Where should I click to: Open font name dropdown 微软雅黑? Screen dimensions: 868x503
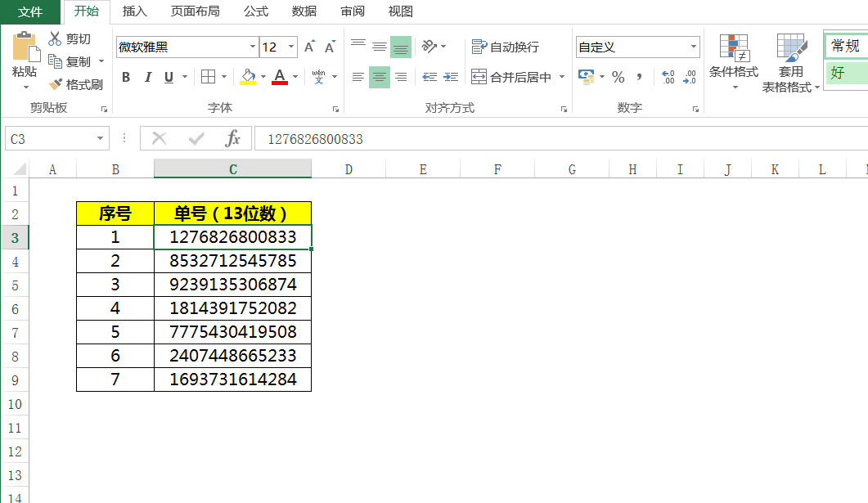coord(253,47)
